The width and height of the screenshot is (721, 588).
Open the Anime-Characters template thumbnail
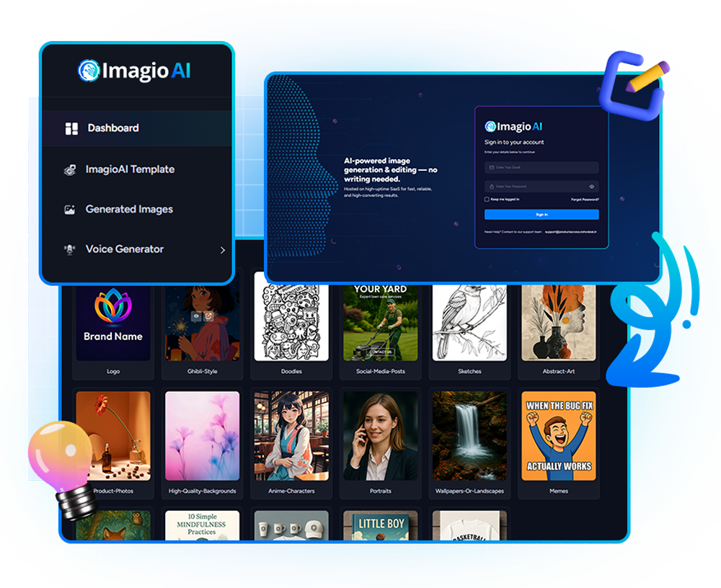tap(291, 436)
